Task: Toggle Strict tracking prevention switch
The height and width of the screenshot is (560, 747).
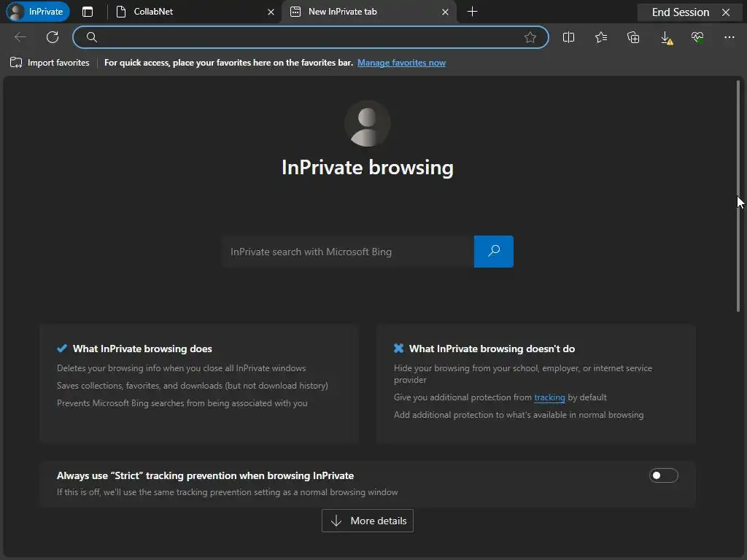Action: (x=663, y=475)
